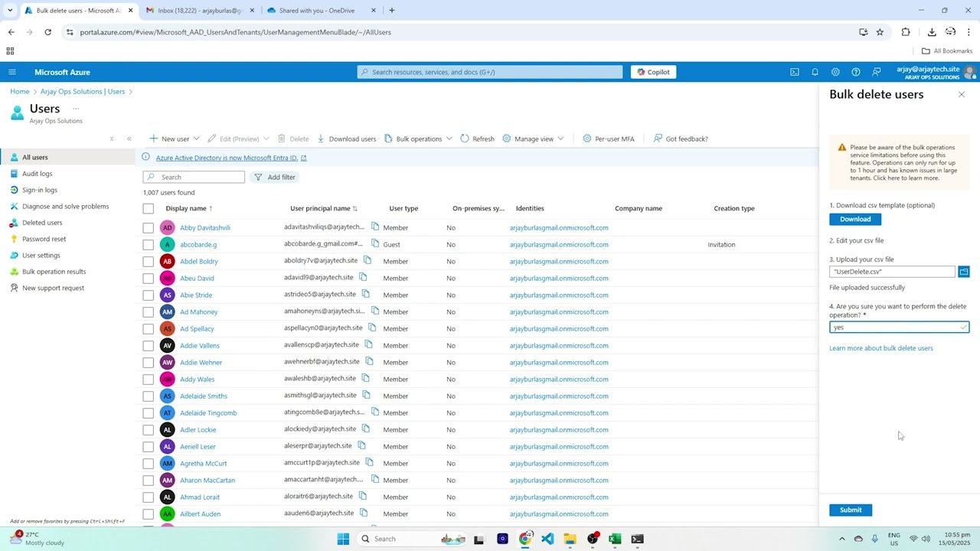Select Adler Lockie's checkbox
Image resolution: width=980 pixels, height=551 pixels.
(x=148, y=429)
